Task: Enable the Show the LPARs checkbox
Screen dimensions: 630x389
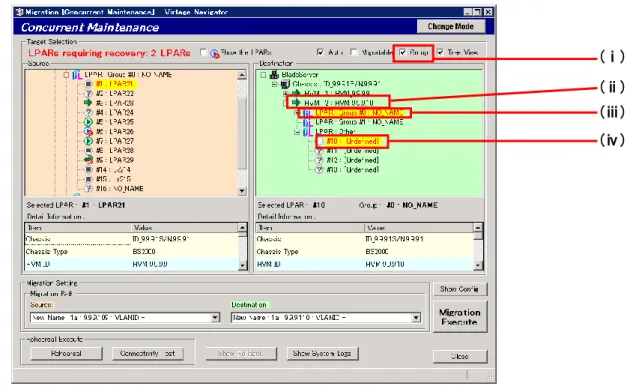Action: [x=204, y=53]
